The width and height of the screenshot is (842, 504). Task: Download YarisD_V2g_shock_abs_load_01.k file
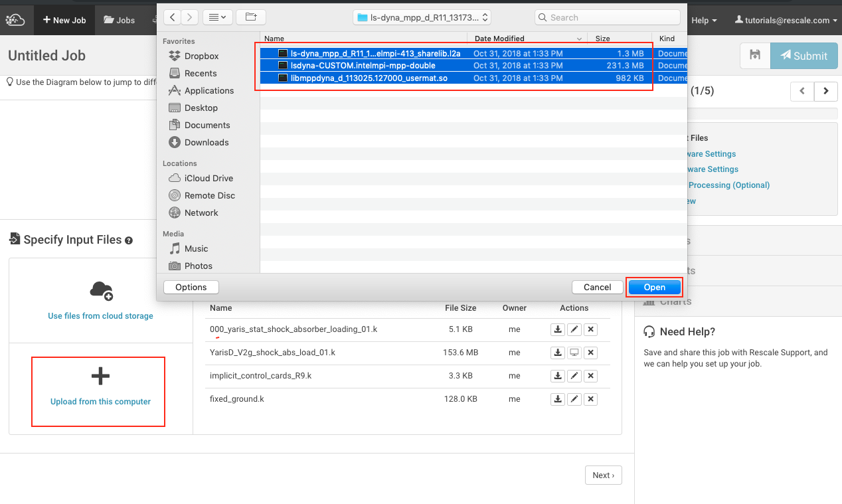click(558, 353)
